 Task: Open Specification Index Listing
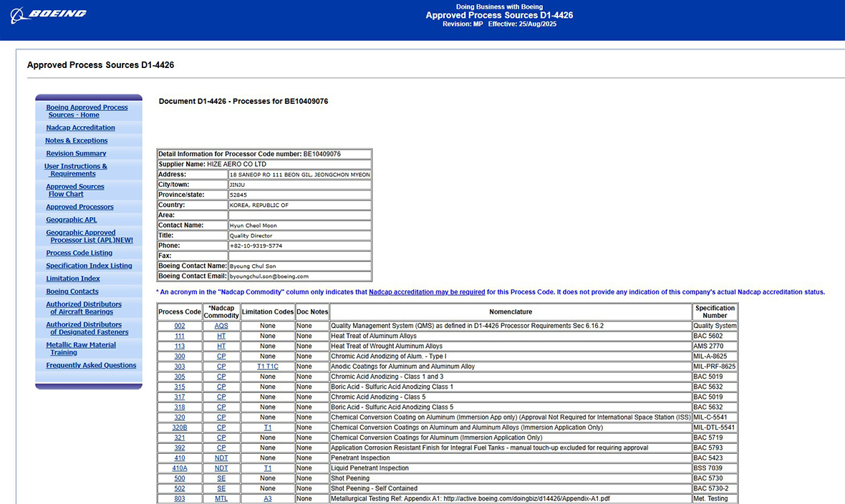(x=89, y=266)
